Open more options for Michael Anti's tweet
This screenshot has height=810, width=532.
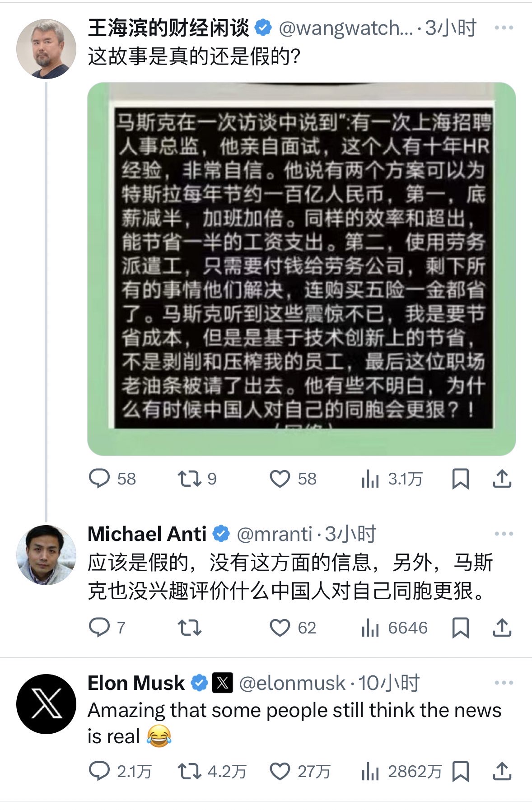click(x=504, y=534)
